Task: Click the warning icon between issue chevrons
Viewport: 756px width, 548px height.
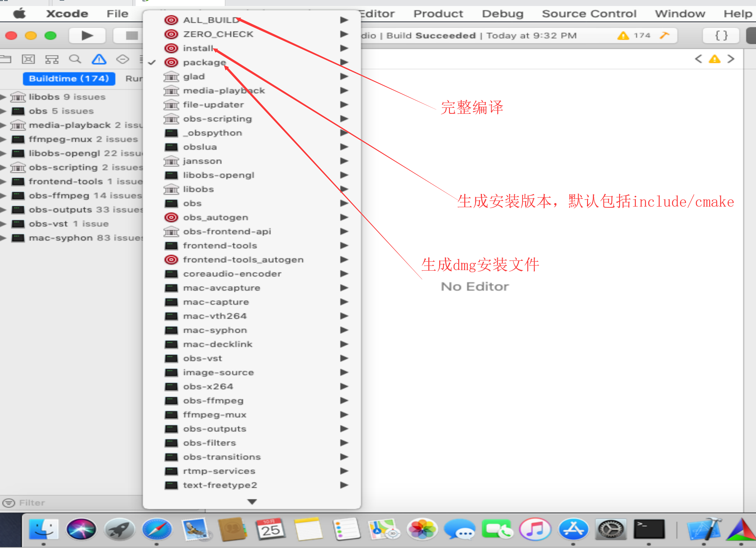Action: (714, 59)
